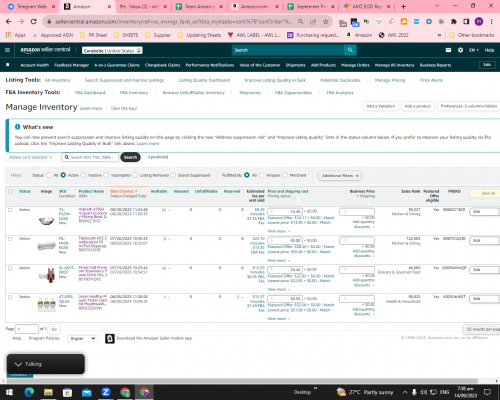Select Fulfilled By Amazon radio button
500x400 pixels.
click(x=261, y=175)
